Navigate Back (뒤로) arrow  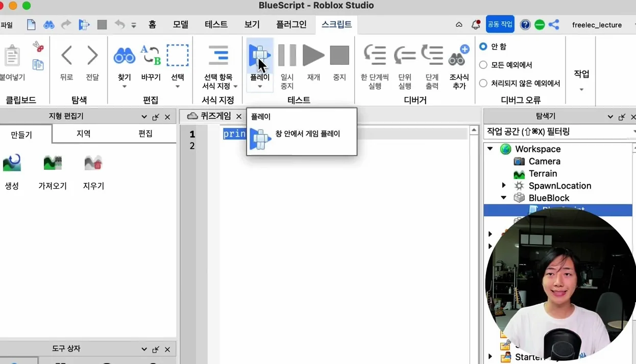pyautogui.click(x=66, y=55)
